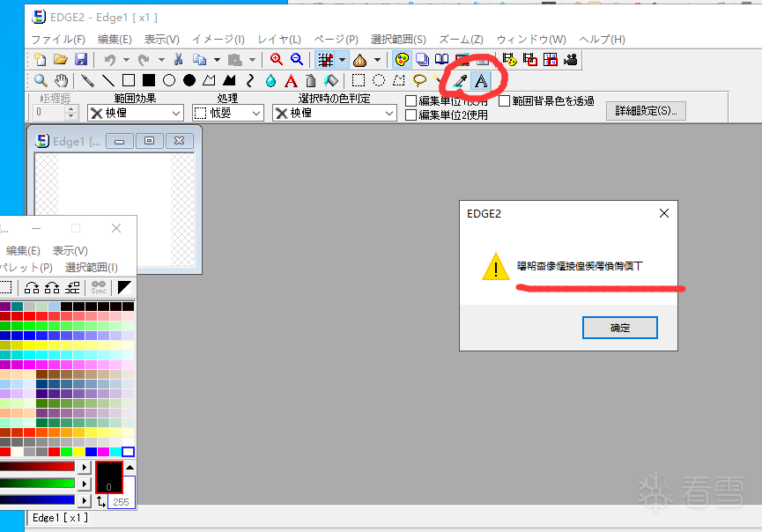Click the Edge1 [ x1 ] document tab
Image resolution: width=762 pixels, height=532 pixels.
60,518
